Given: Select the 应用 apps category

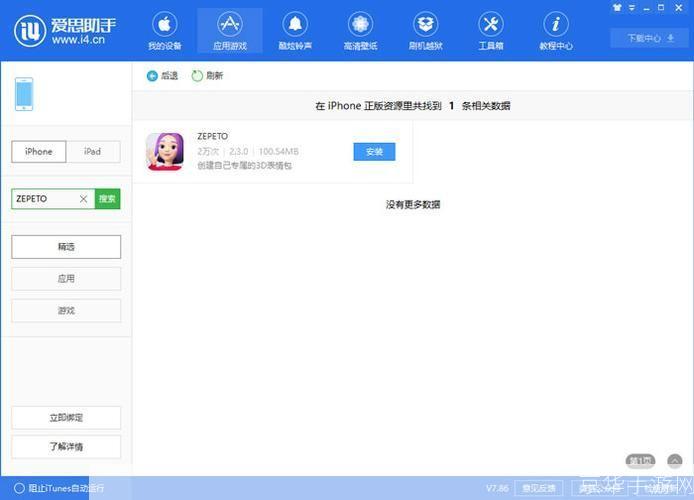Looking at the screenshot, I should pyautogui.click(x=66, y=279).
